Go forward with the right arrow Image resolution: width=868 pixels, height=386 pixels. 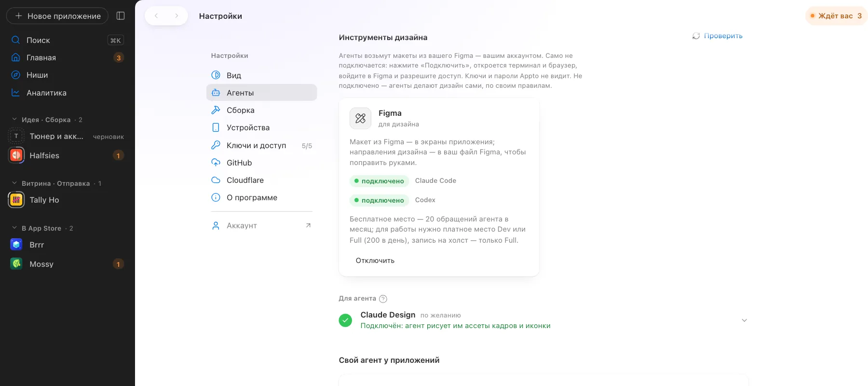(176, 16)
